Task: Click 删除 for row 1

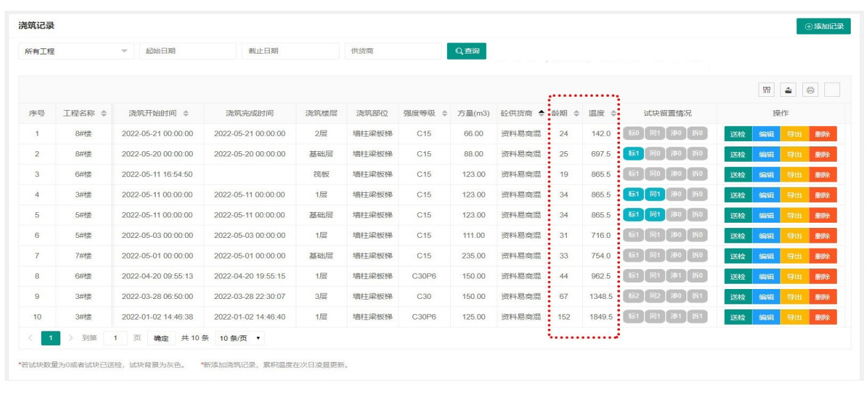Action: pyautogui.click(x=822, y=134)
